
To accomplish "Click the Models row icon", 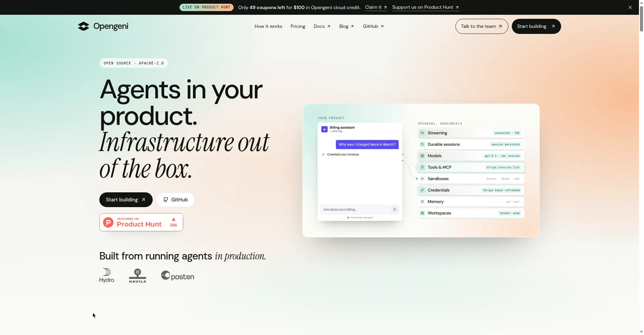I will pos(422,156).
